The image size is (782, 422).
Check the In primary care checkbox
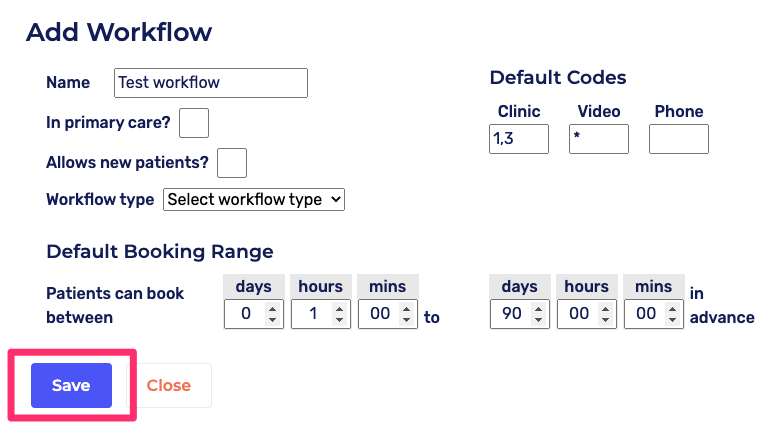click(194, 123)
